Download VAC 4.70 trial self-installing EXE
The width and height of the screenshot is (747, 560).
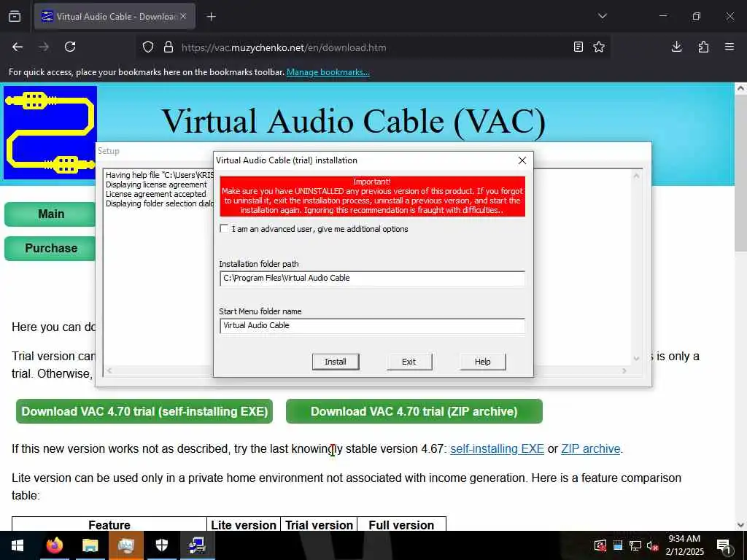coord(144,411)
